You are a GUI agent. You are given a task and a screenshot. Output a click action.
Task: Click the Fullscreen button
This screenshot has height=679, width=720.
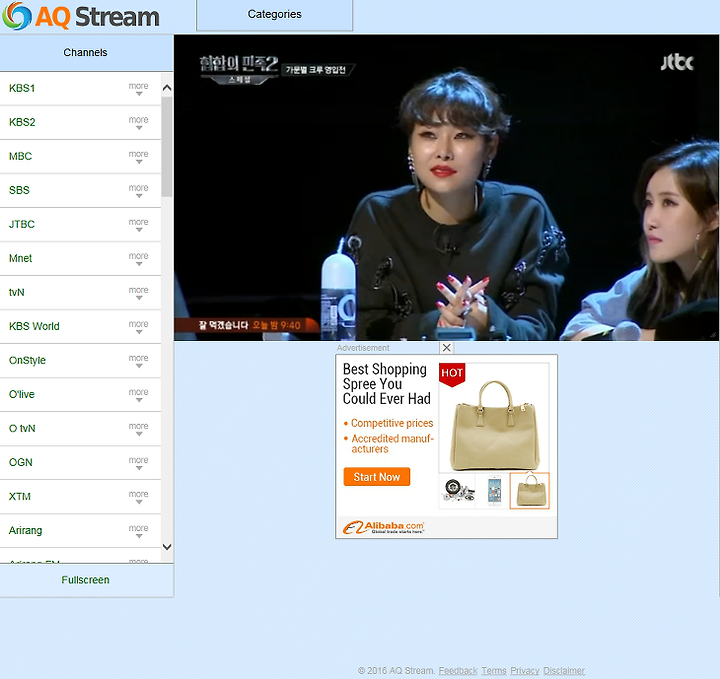coord(86,580)
